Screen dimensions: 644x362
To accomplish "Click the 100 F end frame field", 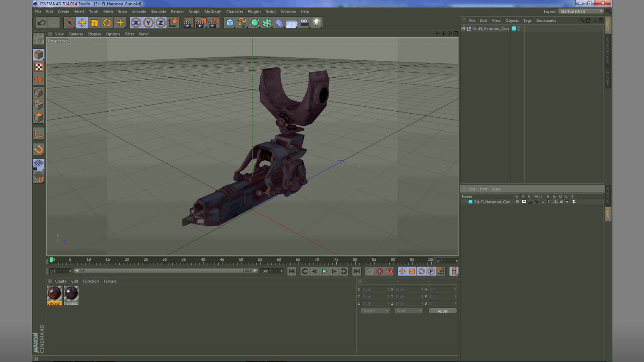I will (272, 271).
